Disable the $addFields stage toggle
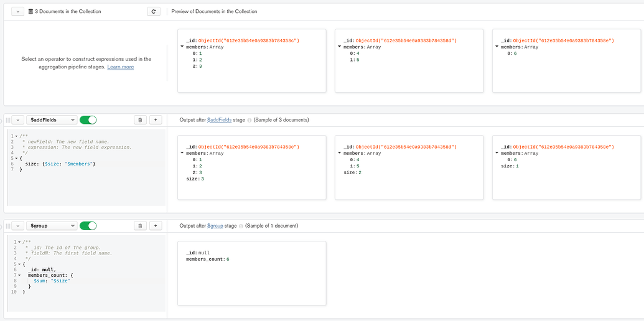644x321 pixels. [x=88, y=119]
